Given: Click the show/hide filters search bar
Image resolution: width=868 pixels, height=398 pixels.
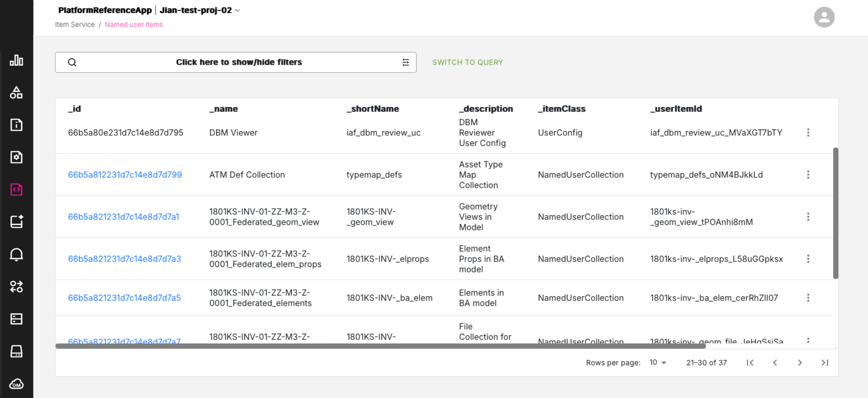Looking at the screenshot, I should [x=236, y=62].
